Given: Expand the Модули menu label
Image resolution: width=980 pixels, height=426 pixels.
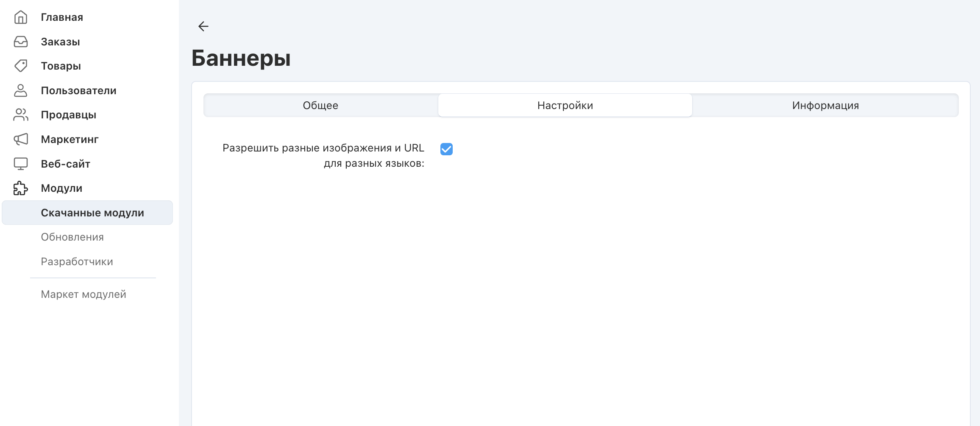Looking at the screenshot, I should 61,188.
